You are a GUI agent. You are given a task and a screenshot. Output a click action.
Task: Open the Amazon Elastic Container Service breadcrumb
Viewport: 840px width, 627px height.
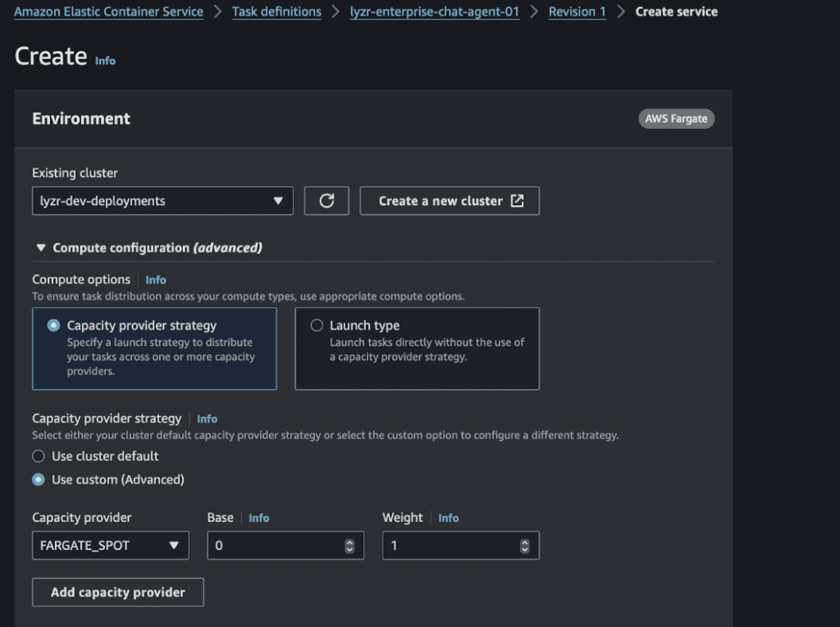pyautogui.click(x=109, y=11)
